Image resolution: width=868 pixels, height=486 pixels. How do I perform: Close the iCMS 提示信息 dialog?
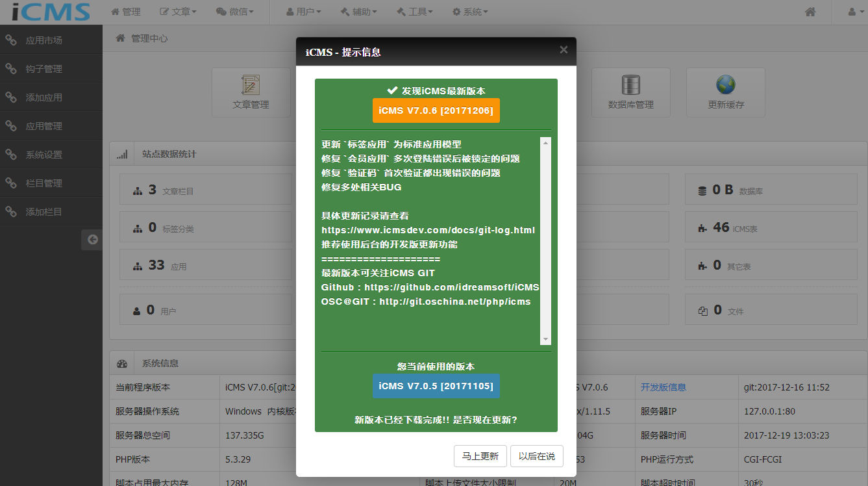click(x=564, y=50)
